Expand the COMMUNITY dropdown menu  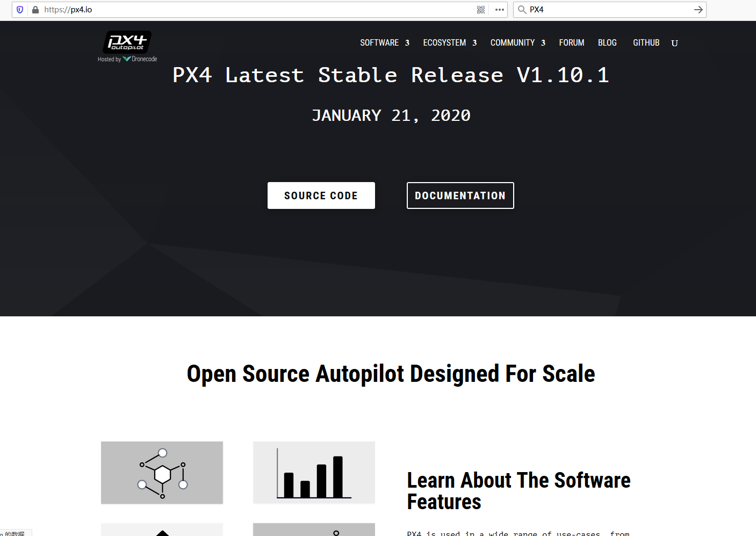click(x=518, y=43)
